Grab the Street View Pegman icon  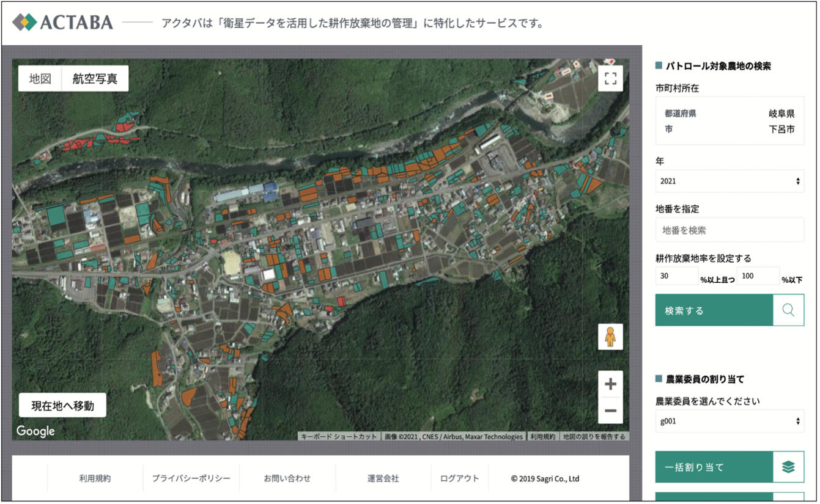(x=610, y=337)
